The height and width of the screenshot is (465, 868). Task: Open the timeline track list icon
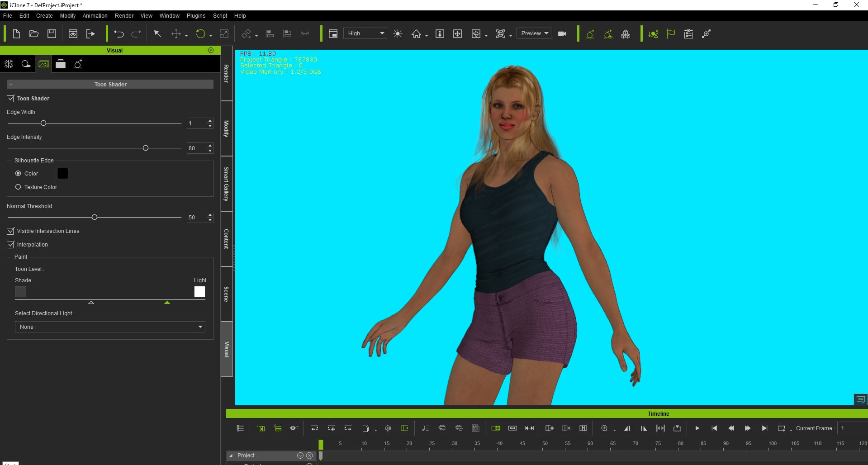point(240,428)
